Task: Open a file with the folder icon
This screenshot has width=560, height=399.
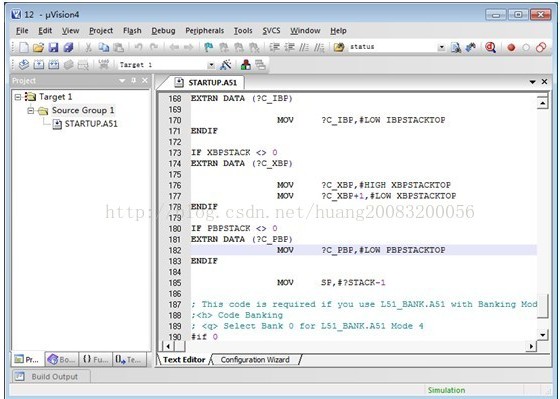Action: [x=38, y=47]
